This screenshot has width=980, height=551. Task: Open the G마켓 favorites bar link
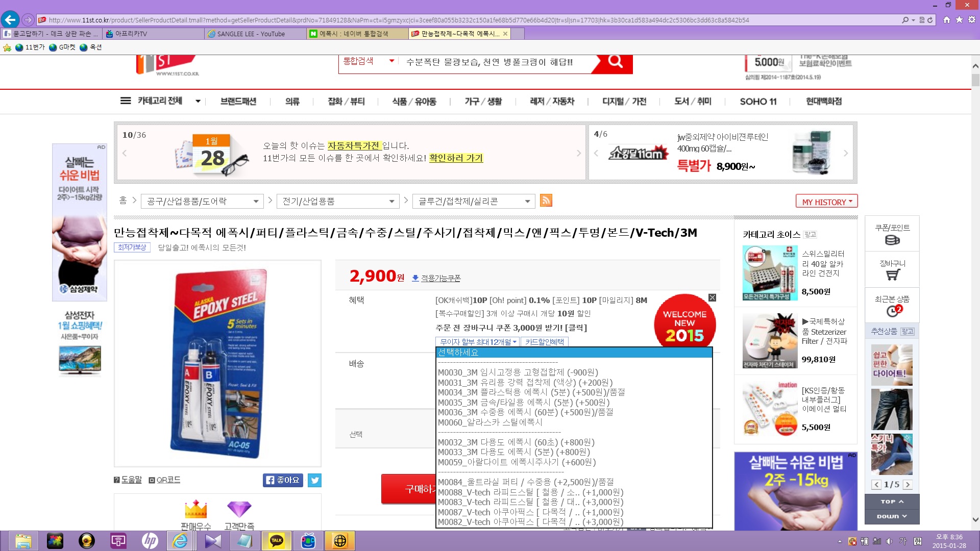[x=62, y=47]
